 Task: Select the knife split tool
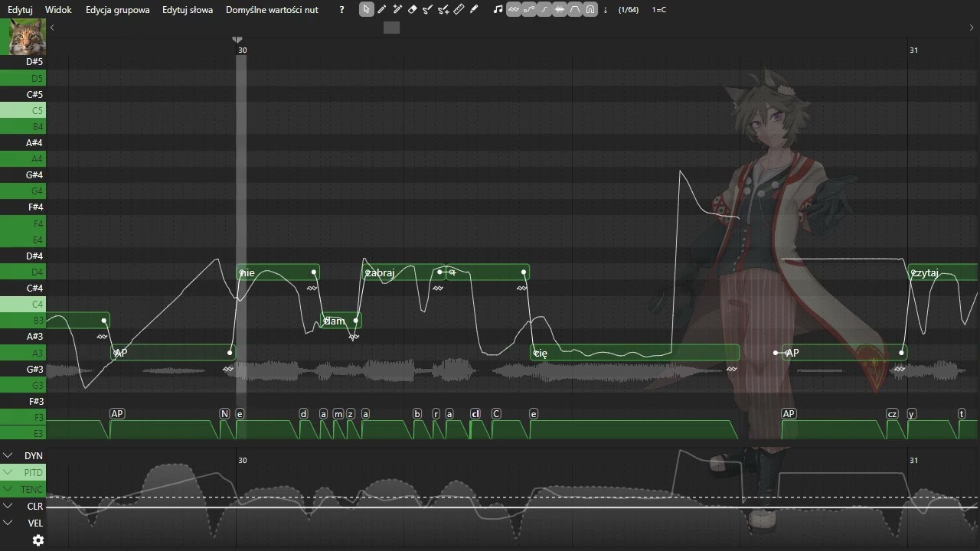(474, 9)
